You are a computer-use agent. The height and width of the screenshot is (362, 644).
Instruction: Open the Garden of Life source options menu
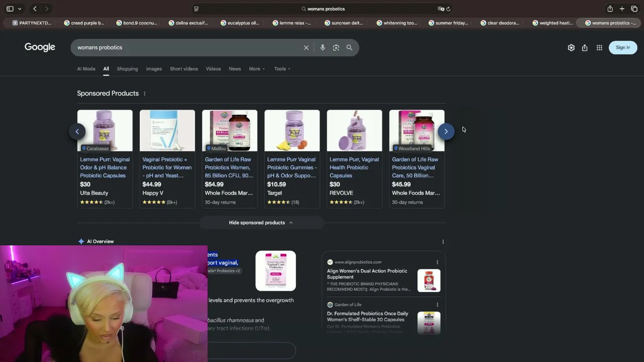[x=437, y=305]
